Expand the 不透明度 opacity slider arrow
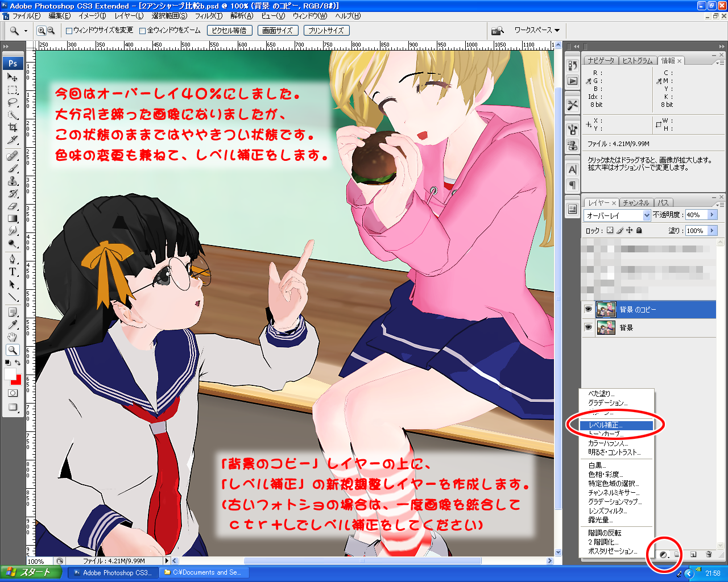This screenshot has width=728, height=582. click(712, 215)
